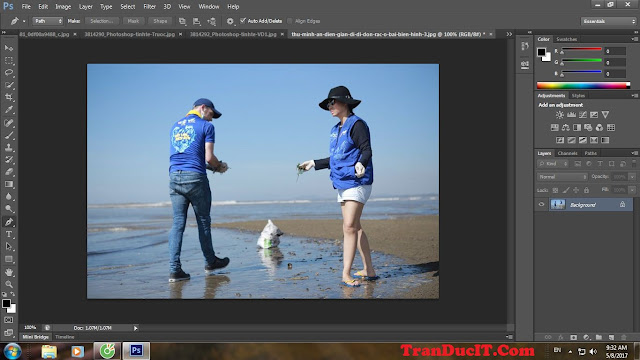
Task: Select the Hand tool
Action: 9,272
